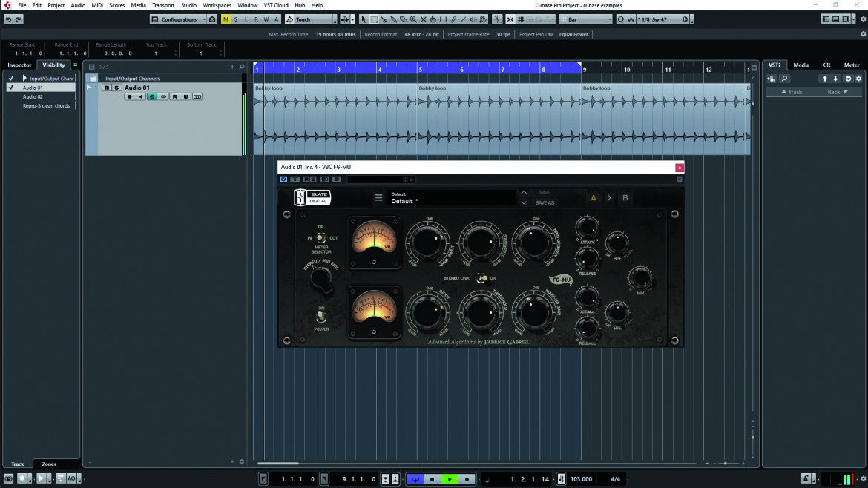Screen dimensions: 868x488
Task: Record-enable the Audio 01 track
Action: 130,97
